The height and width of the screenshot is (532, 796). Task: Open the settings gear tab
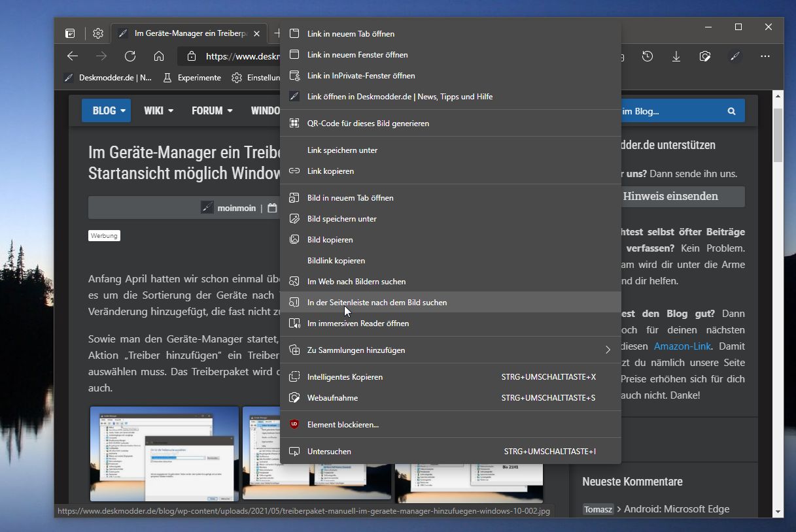pos(98,33)
